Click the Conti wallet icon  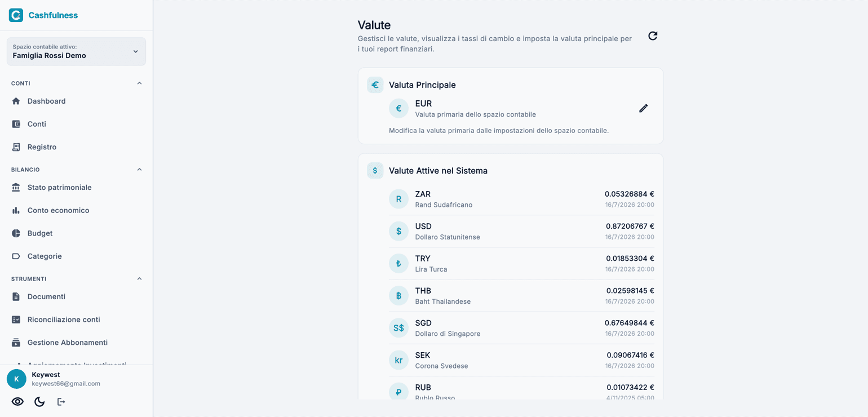coord(16,124)
